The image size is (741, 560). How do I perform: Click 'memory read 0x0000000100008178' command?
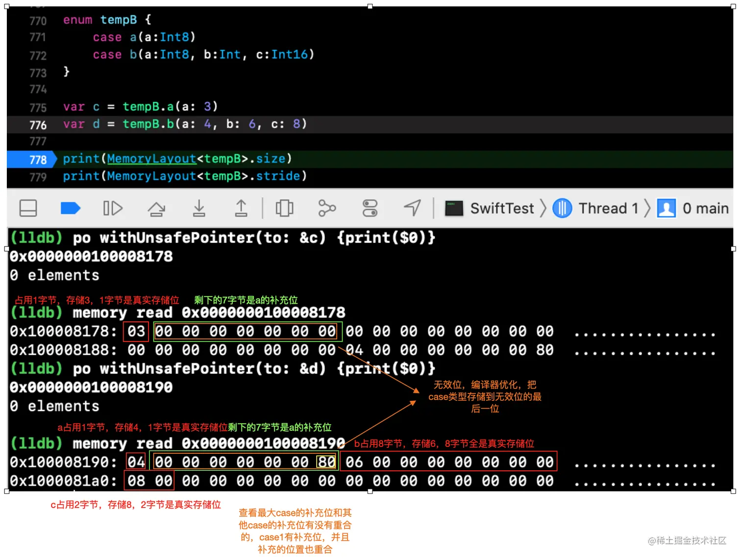(209, 313)
